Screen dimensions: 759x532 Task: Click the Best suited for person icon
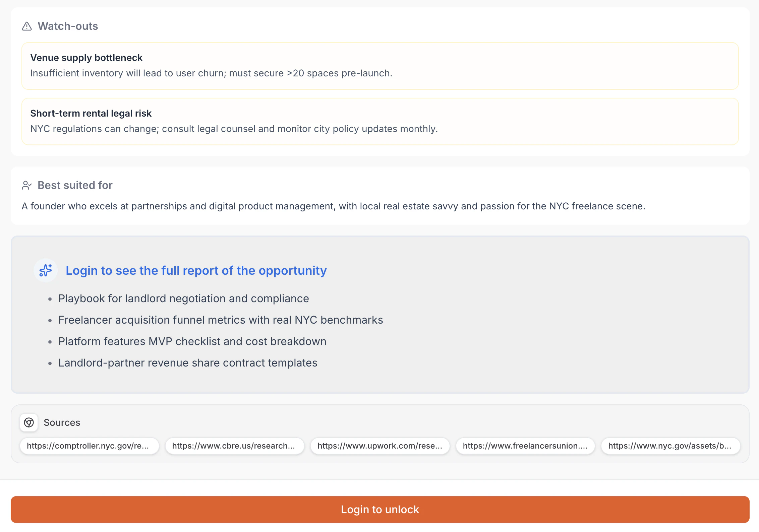coord(26,185)
